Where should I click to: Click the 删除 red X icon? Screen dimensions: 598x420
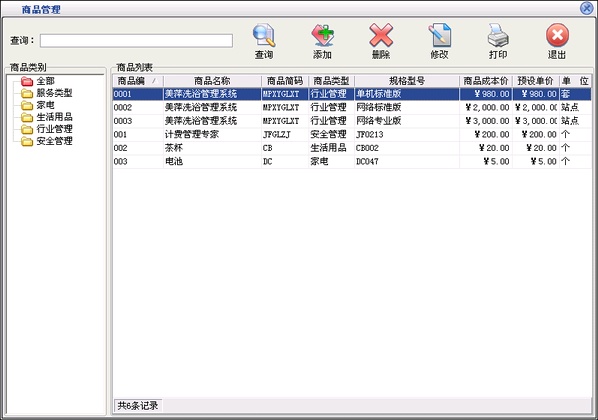381,35
